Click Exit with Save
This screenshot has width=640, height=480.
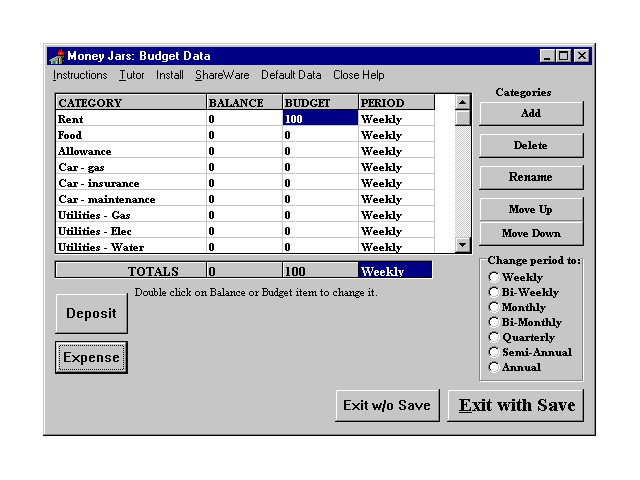pyautogui.click(x=516, y=405)
